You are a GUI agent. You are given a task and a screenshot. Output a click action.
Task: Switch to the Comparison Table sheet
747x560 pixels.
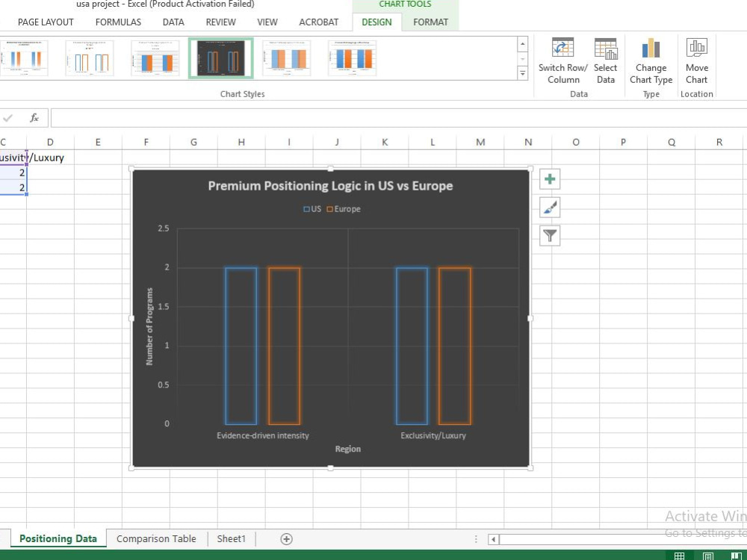coord(156,538)
